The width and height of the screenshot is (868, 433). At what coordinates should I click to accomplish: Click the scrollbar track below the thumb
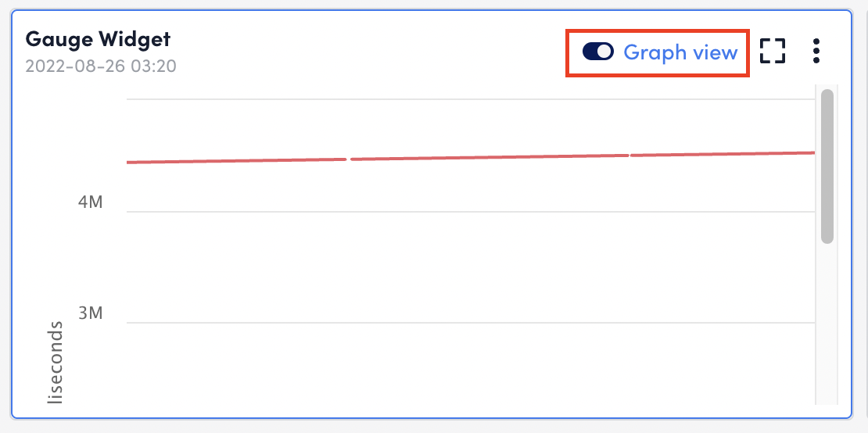point(827,324)
